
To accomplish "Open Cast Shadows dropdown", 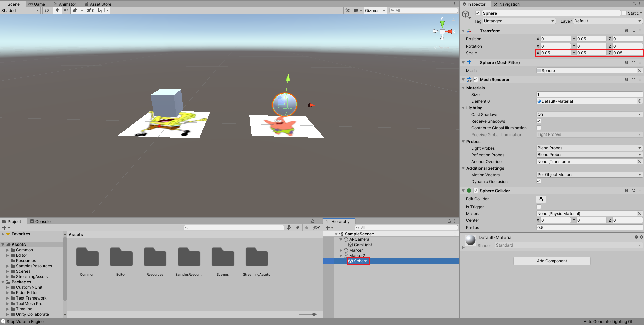I will (589, 114).
